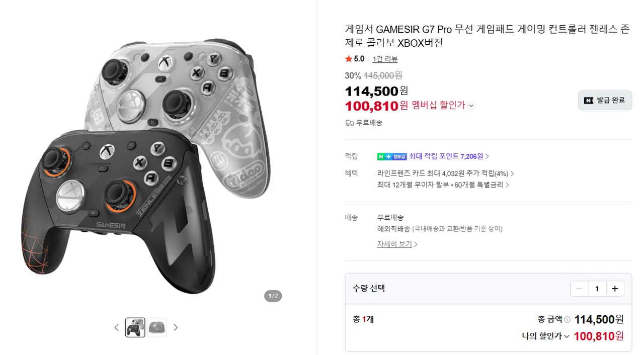644x355 pixels.
Task: Click the quantity number input field
Action: pos(597,289)
